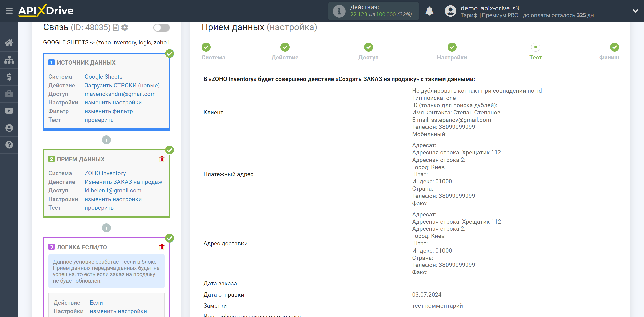The height and width of the screenshot is (317, 644).
Task: Add a block after ПРИЕМ ДАННЫХ
Action: pos(106,228)
